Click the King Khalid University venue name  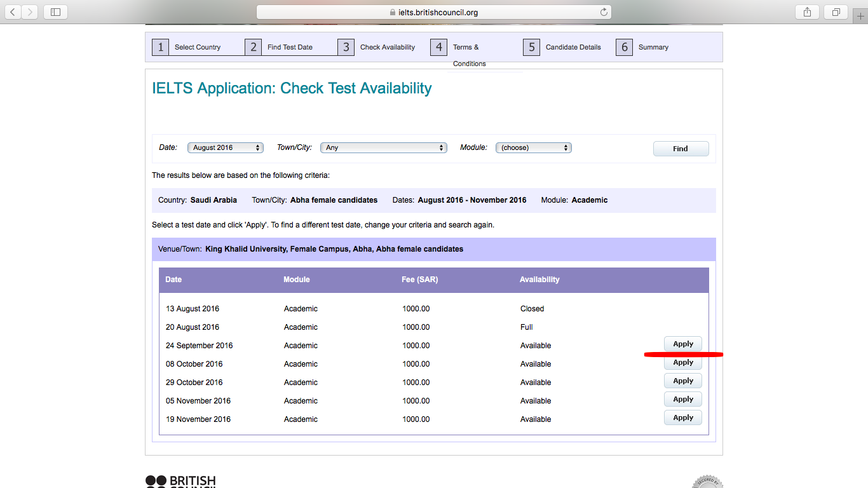click(334, 249)
